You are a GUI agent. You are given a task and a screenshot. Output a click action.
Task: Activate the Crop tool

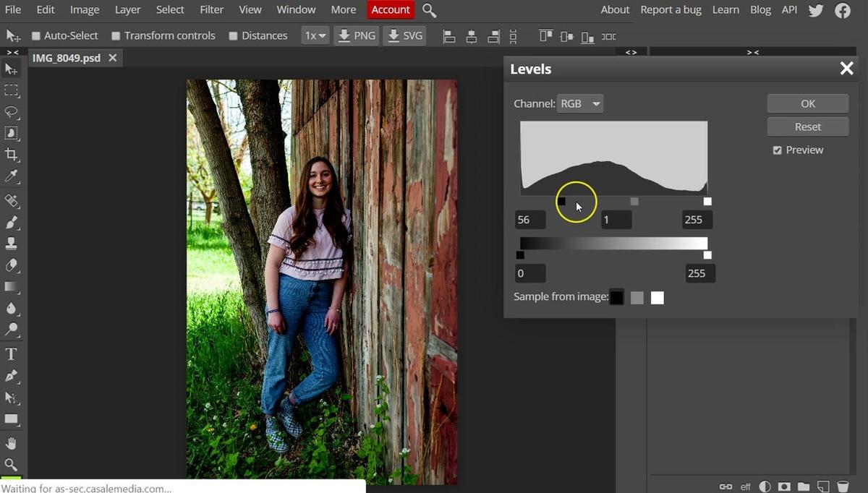tap(12, 155)
